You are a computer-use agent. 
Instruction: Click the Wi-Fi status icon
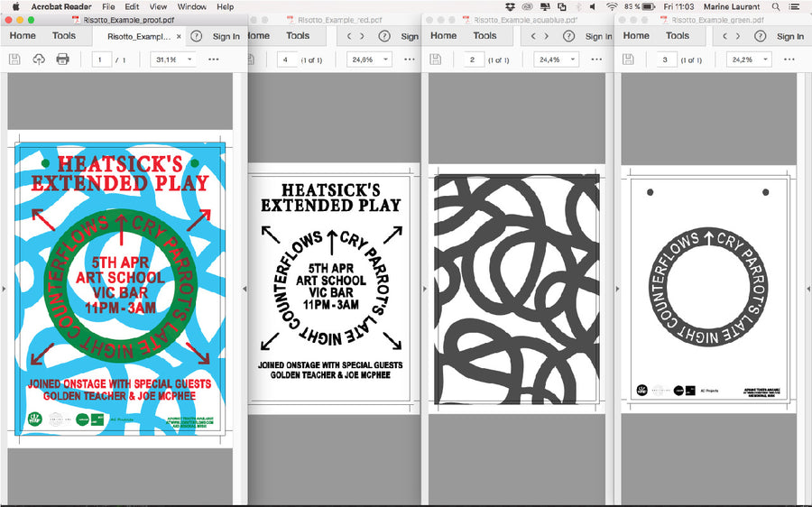coord(612,6)
